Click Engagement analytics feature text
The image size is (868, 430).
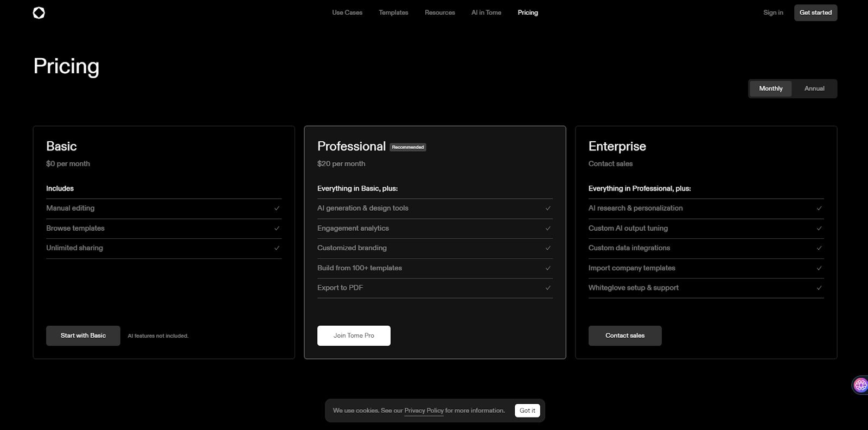click(353, 228)
